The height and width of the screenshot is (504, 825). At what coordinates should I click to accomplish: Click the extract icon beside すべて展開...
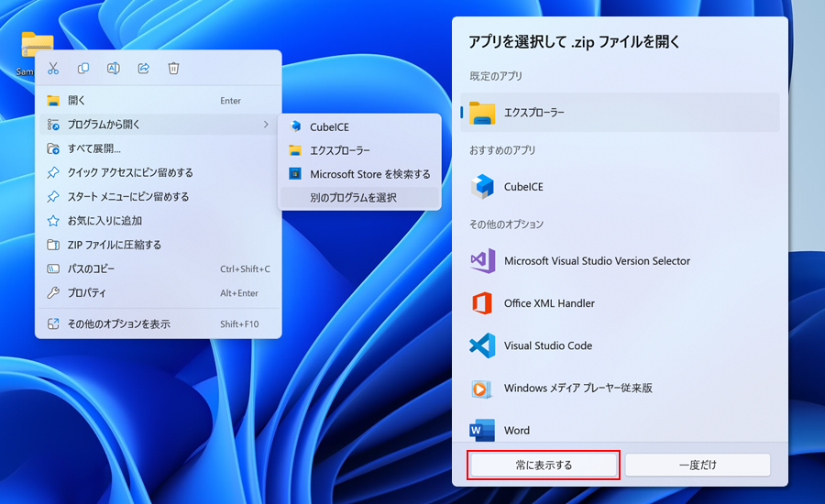53,148
